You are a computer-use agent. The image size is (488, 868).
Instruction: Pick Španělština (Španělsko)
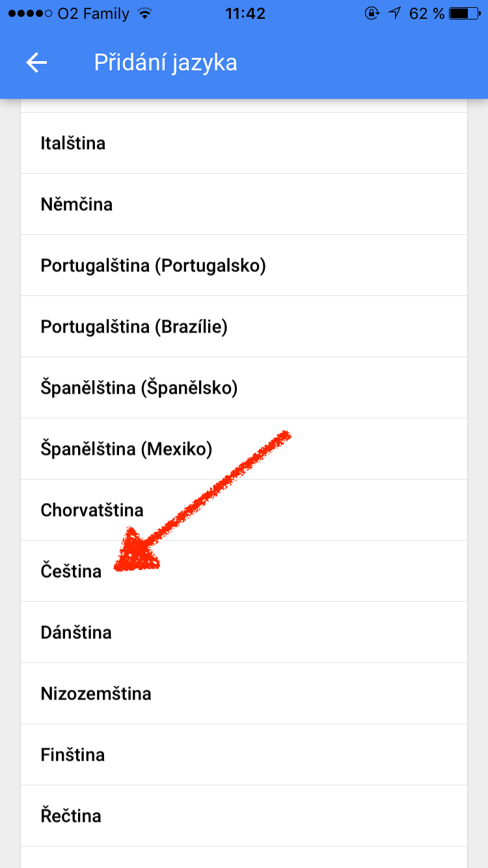click(x=139, y=388)
